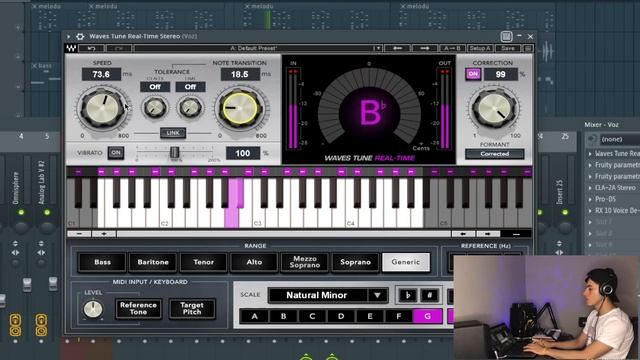Click the Speed value field 73.6
The height and width of the screenshot is (360, 640).
(101, 74)
